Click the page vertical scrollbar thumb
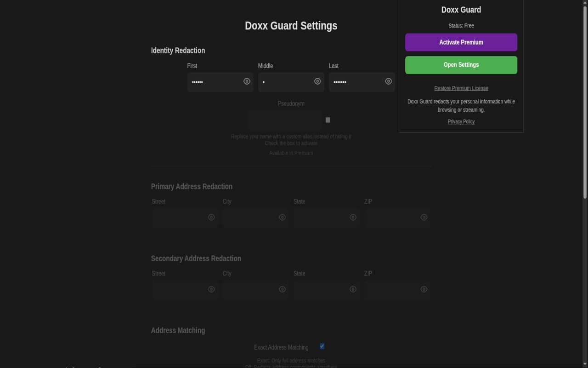588x368 pixels. pos(585,102)
